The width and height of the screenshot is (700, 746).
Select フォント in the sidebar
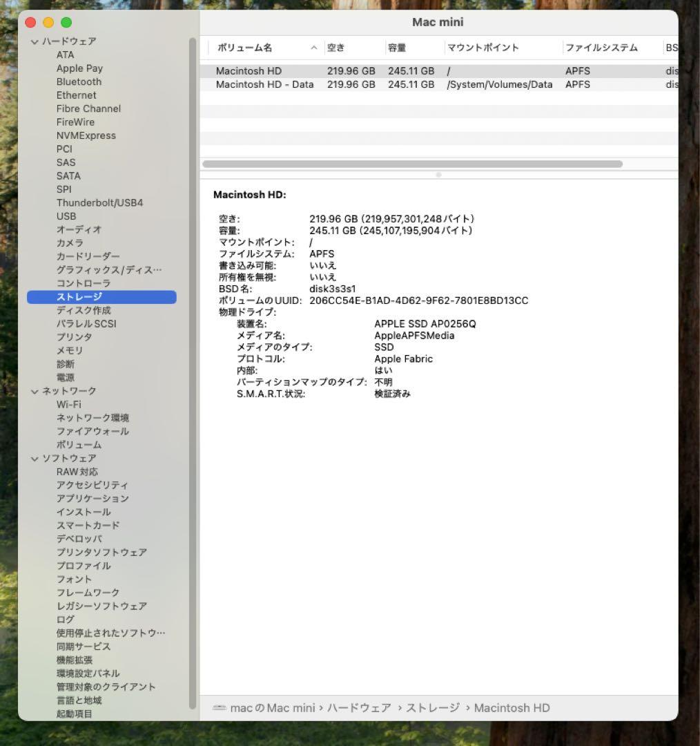[x=74, y=579]
